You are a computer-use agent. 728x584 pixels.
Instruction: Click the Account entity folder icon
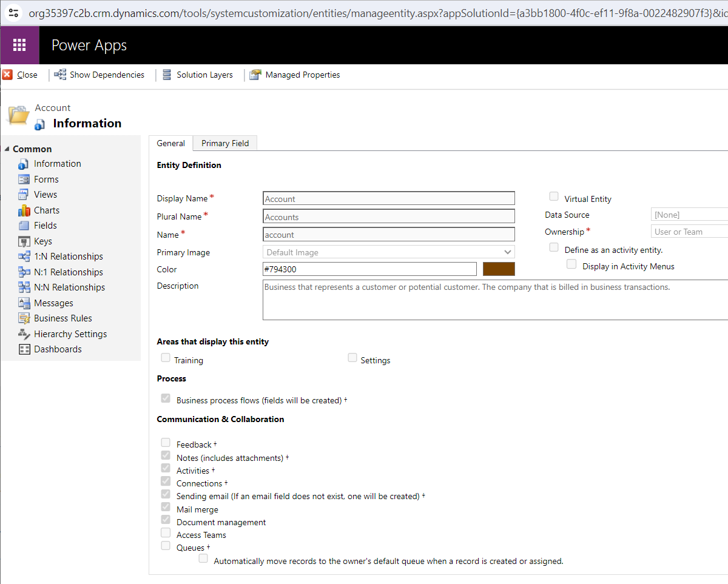pos(18,114)
